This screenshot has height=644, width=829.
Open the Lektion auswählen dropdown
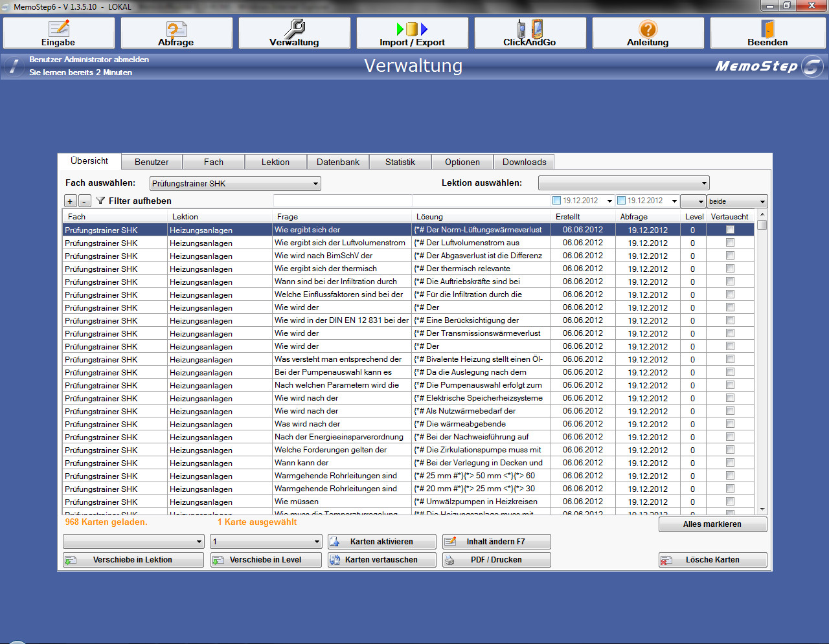tap(704, 184)
